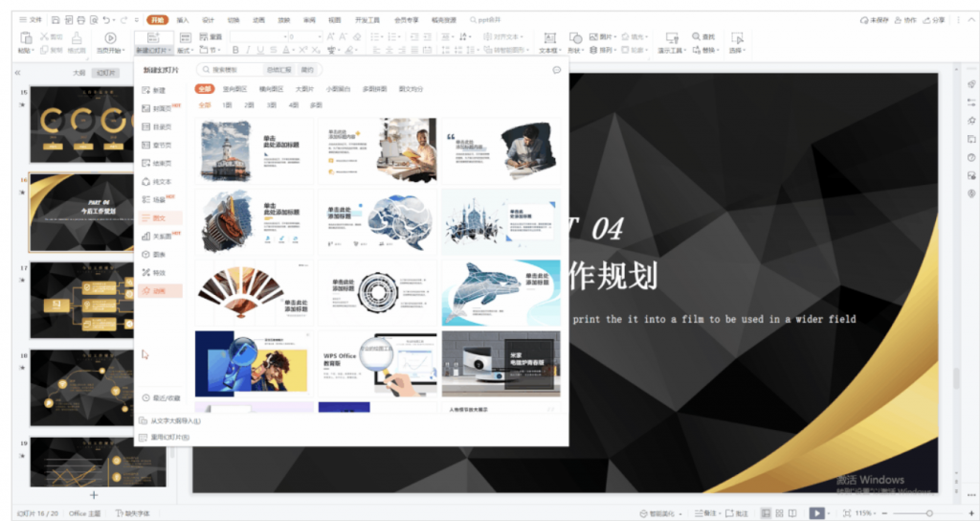980x521 pixels.
Task: Click the 协作 collaborate button
Action: [x=905, y=20]
